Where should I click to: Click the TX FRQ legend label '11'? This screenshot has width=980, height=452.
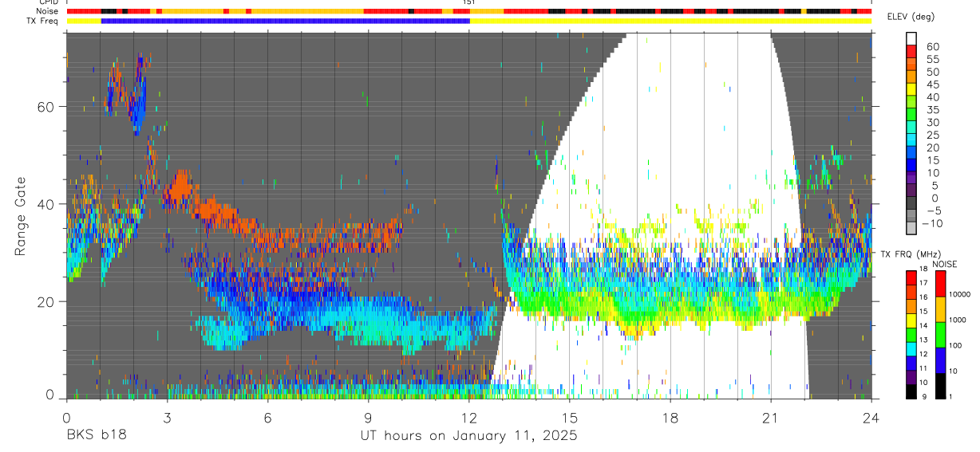[923, 368]
